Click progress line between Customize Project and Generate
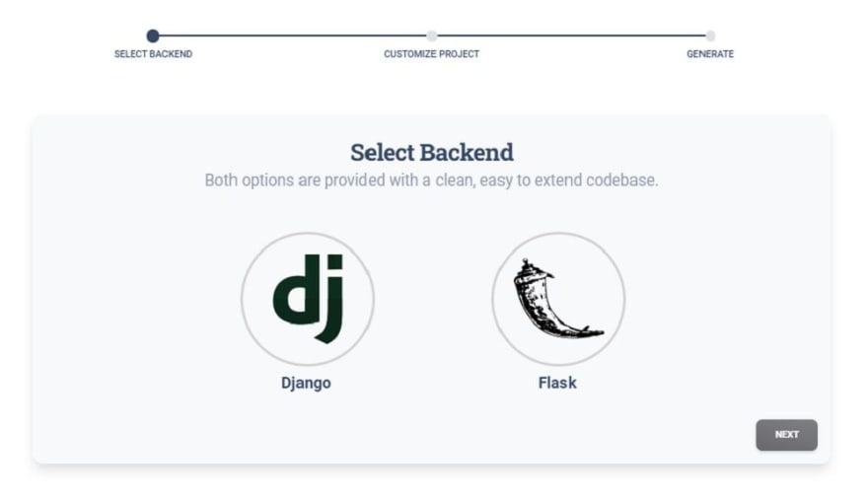 [x=571, y=36]
